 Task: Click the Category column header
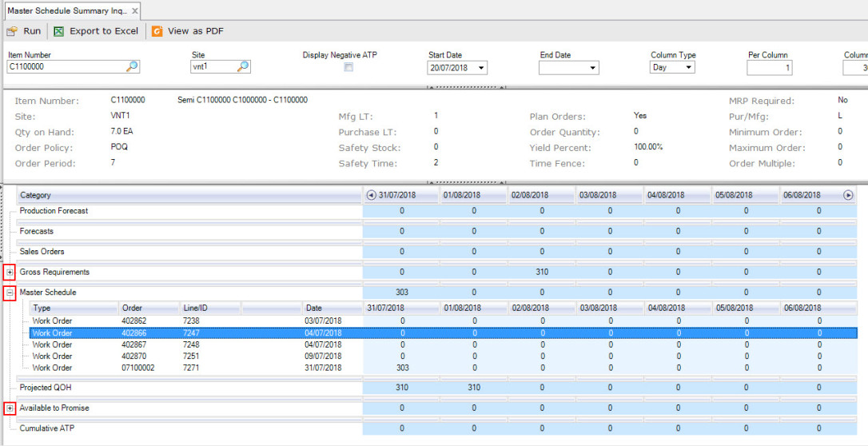click(189, 195)
